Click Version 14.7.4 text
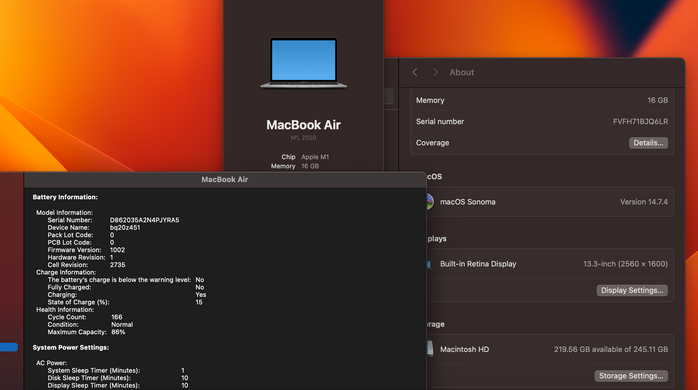698x390 pixels. [x=644, y=202]
